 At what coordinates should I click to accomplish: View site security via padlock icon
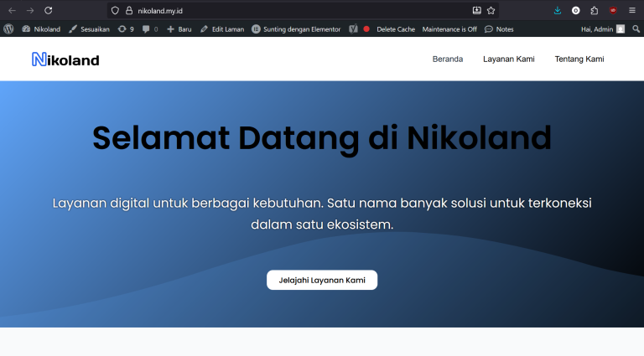point(129,11)
